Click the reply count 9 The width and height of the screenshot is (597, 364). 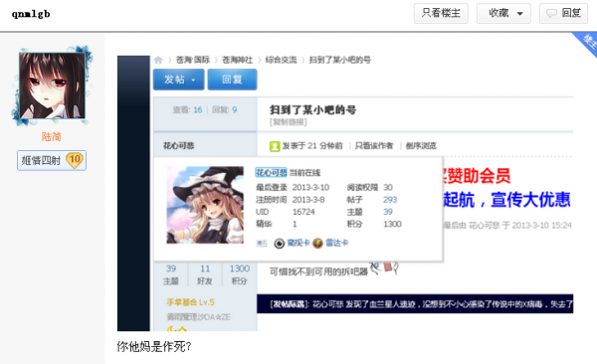pyautogui.click(x=235, y=110)
